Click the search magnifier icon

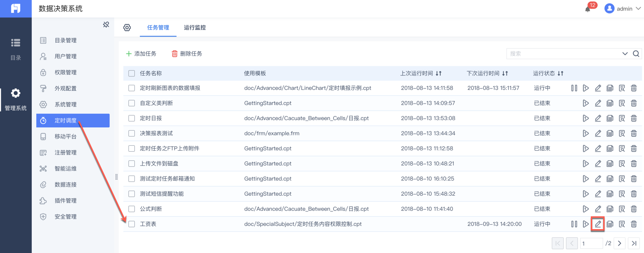click(636, 54)
